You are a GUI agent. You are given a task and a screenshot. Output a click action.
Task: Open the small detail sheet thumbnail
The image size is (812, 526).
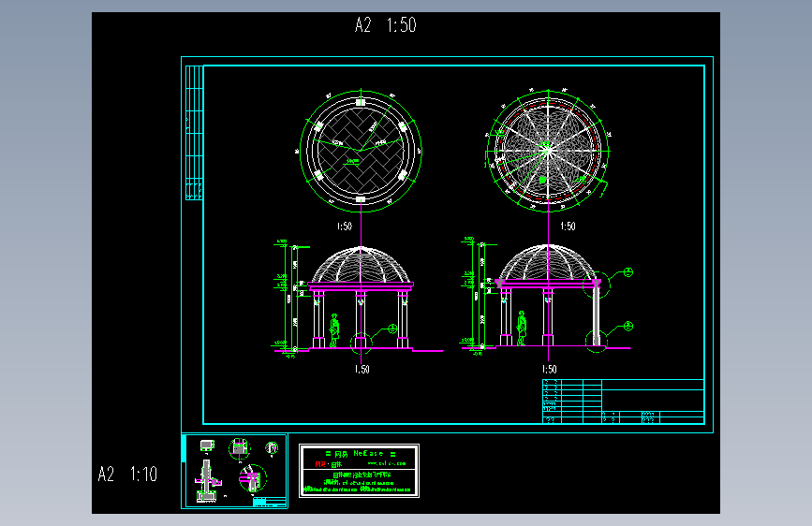click(x=234, y=472)
